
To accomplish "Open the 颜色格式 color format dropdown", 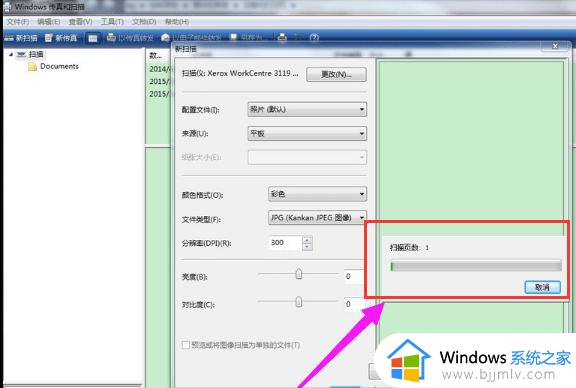I will pos(317,194).
